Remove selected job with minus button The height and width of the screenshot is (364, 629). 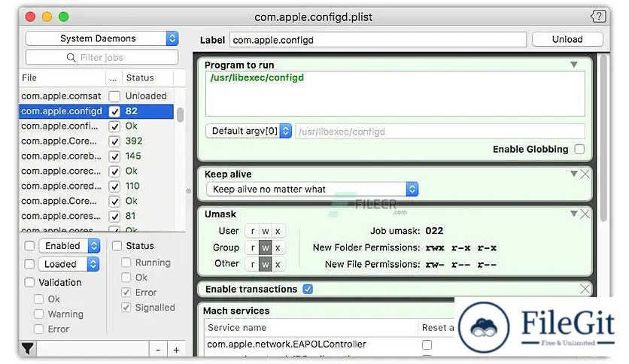click(x=158, y=349)
